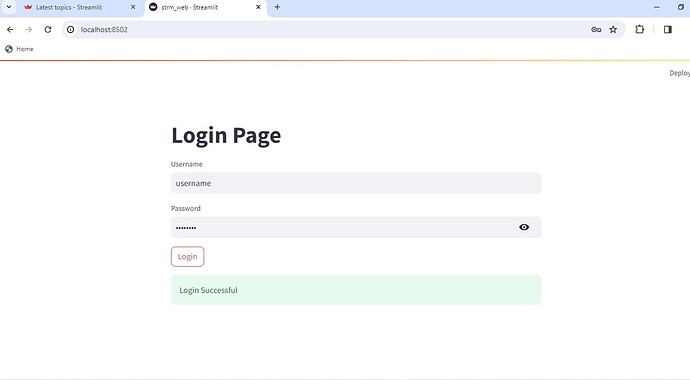Open the browser extensions puzzle icon
690x380 pixels.
639,29
